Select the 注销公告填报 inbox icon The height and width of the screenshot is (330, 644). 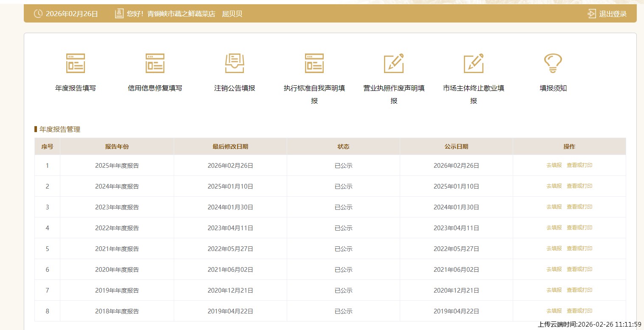pos(234,63)
